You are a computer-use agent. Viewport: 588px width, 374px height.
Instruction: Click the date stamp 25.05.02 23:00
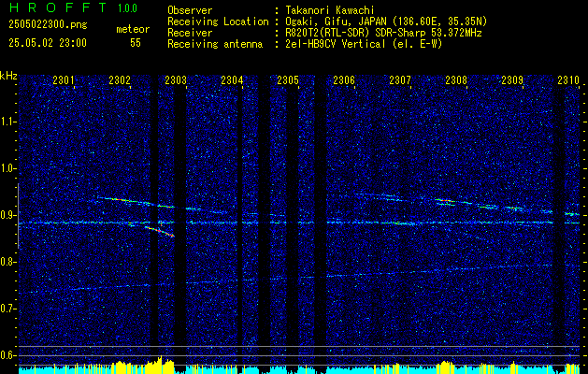pos(48,43)
